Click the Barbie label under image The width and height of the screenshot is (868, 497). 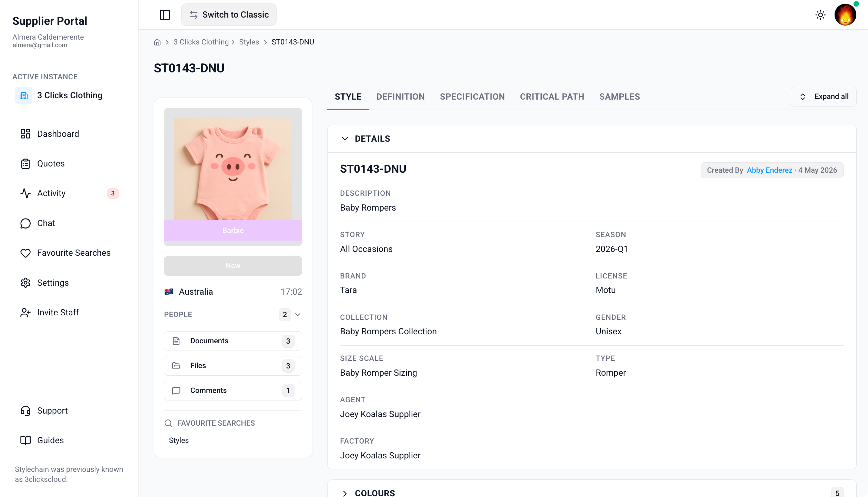[x=233, y=230]
